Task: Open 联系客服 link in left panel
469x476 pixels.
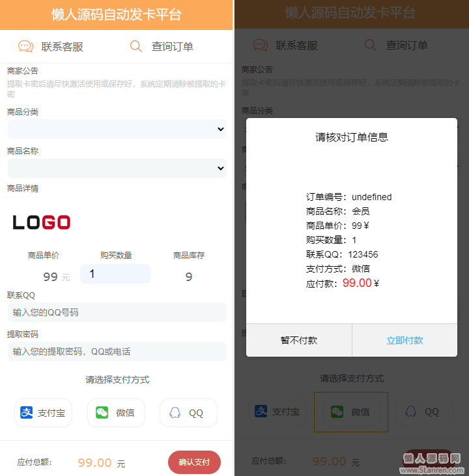Action: pyautogui.click(x=62, y=47)
